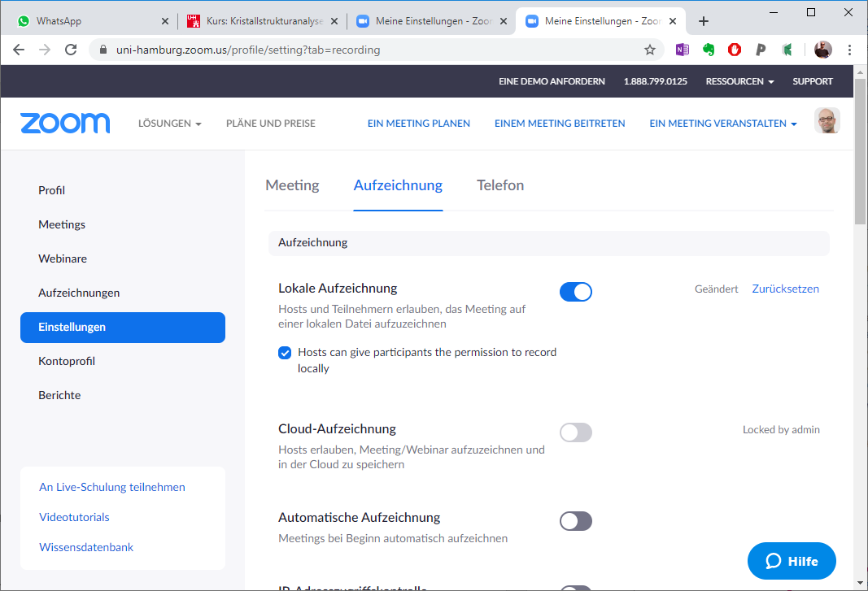Screen dimensions: 868x591
Task: Enable Automatische Aufzeichnung toggle
Action: pos(576,521)
